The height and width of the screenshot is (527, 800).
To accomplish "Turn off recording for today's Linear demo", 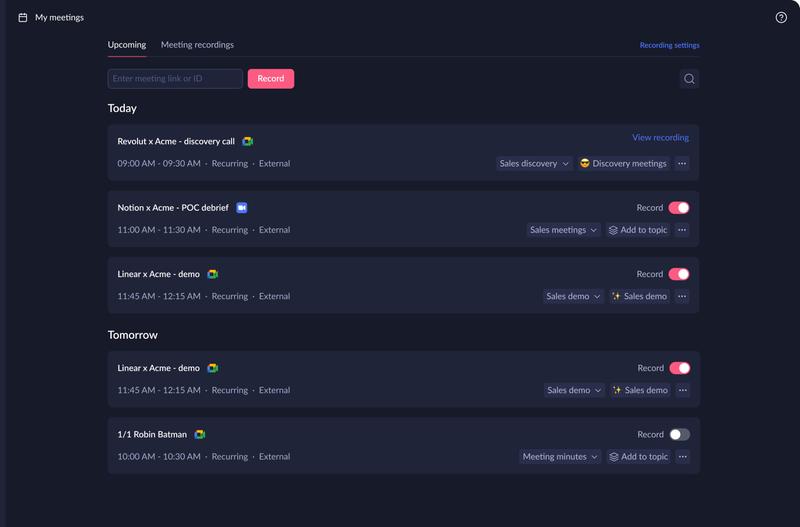I will tap(679, 274).
